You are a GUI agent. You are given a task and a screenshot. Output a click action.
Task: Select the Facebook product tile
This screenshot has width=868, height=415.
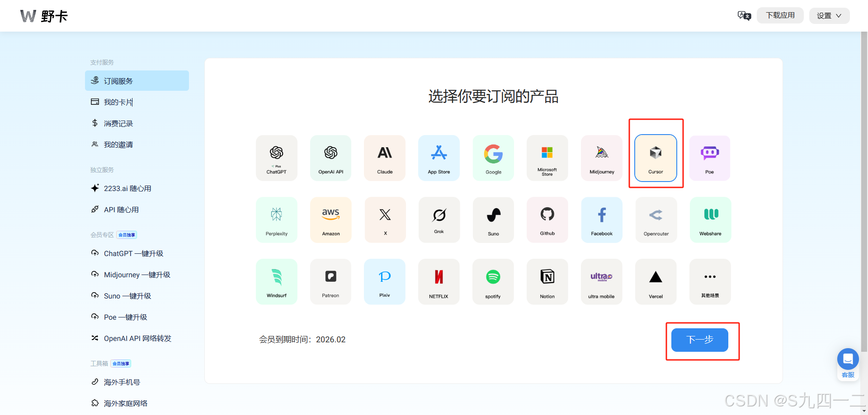coord(602,220)
